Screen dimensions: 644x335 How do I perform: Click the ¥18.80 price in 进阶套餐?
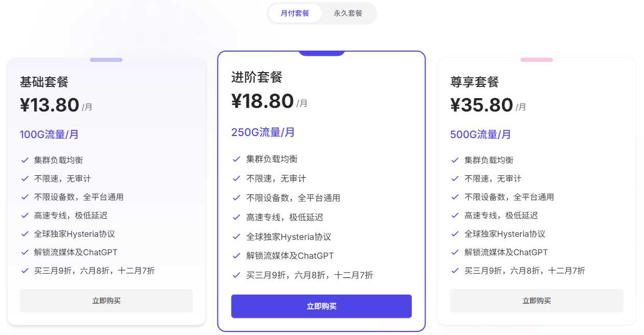coord(263,101)
